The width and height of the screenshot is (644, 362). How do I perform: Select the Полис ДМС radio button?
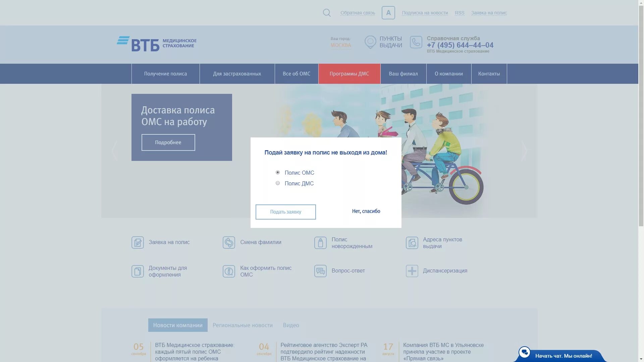278,183
